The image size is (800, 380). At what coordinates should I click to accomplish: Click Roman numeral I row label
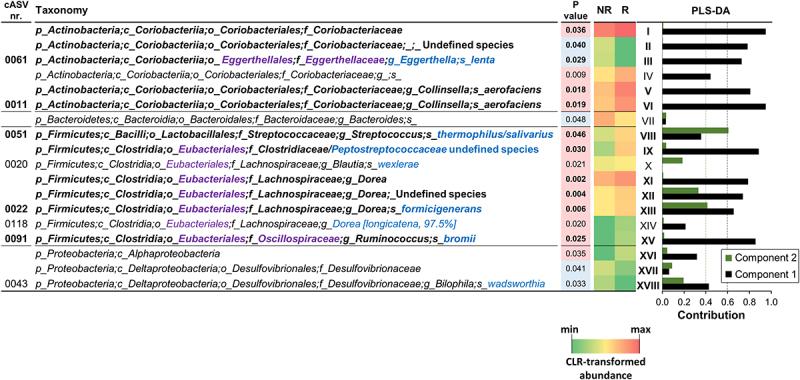click(647, 32)
